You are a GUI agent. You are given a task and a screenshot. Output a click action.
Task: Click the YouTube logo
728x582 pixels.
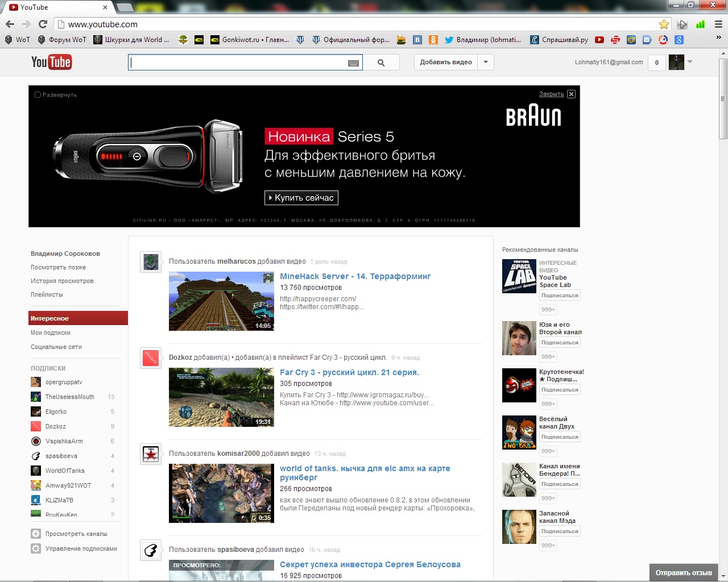pyautogui.click(x=51, y=62)
